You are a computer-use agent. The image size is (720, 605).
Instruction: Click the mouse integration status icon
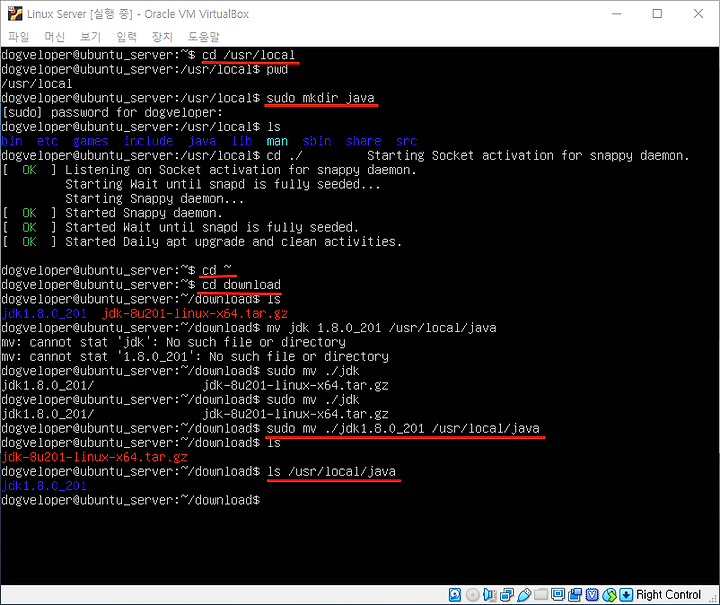(x=609, y=595)
